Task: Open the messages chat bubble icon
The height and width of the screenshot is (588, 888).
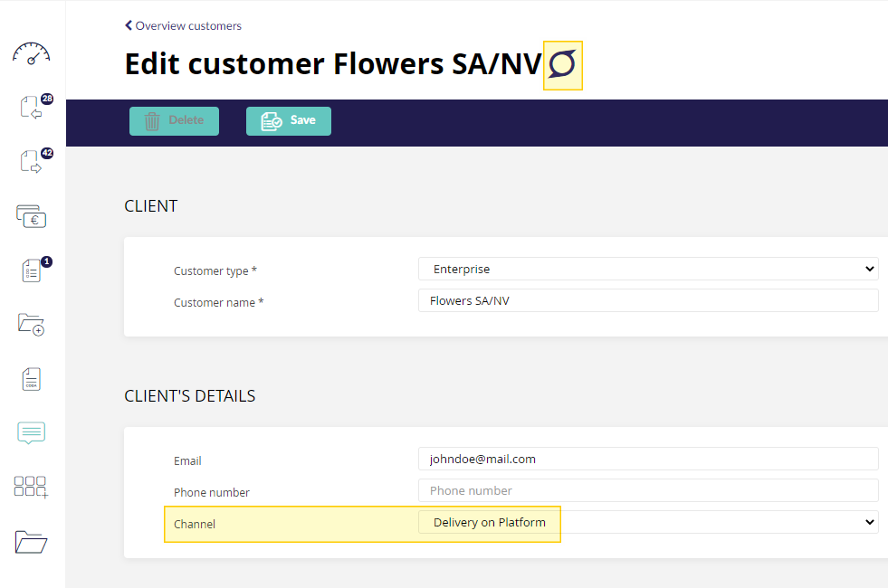Action: click(x=31, y=433)
